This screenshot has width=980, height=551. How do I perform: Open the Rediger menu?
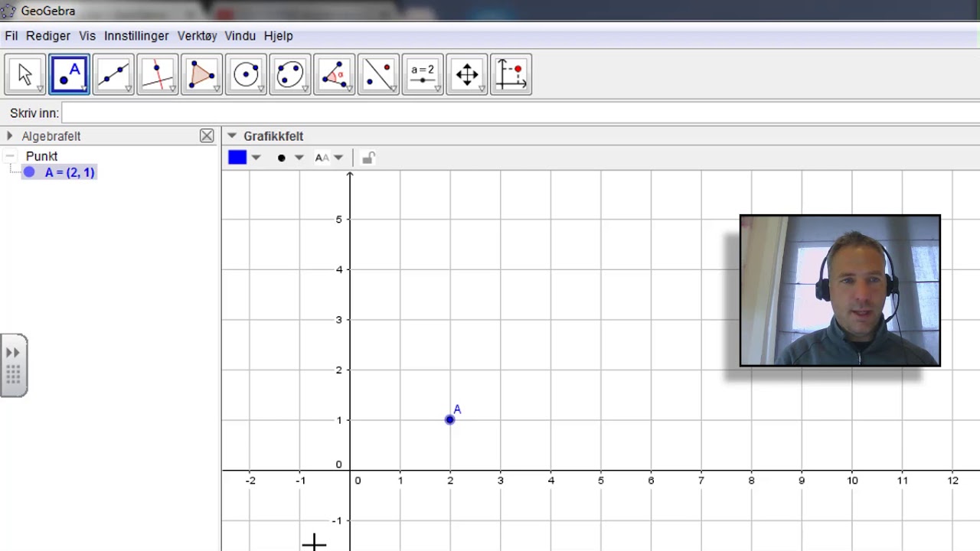coord(47,36)
